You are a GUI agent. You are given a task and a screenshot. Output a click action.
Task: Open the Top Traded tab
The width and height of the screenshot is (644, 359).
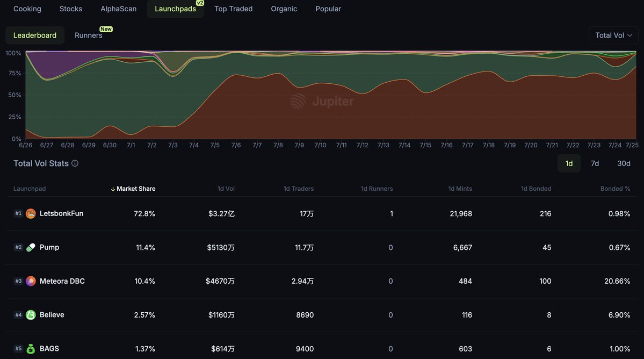coord(233,9)
